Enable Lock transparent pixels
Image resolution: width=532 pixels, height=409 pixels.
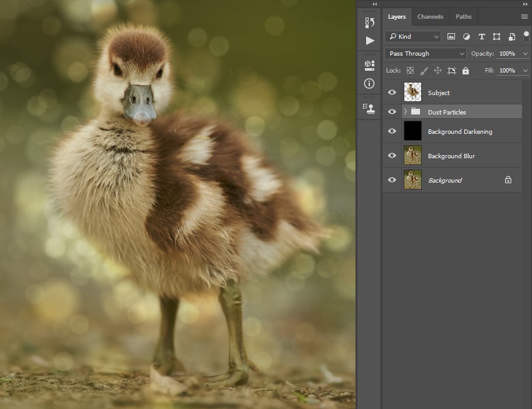pyautogui.click(x=411, y=70)
